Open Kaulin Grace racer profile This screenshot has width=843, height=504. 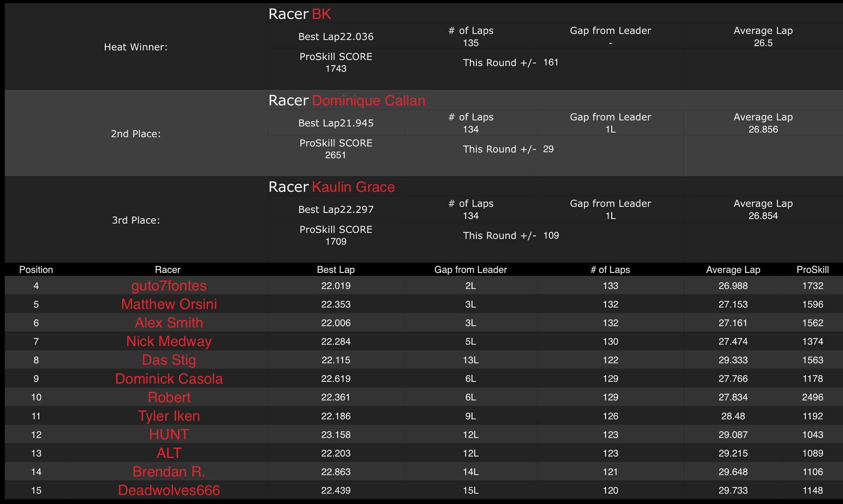coord(353,187)
